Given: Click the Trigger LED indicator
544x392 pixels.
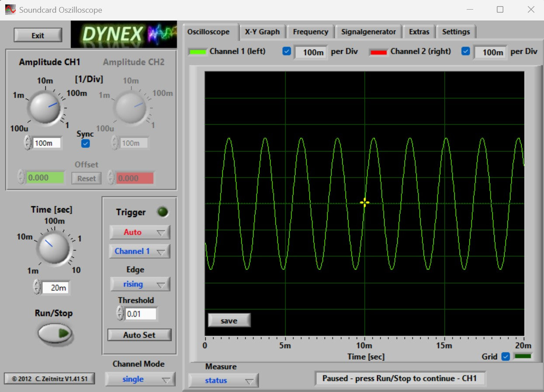Looking at the screenshot, I should click(163, 212).
